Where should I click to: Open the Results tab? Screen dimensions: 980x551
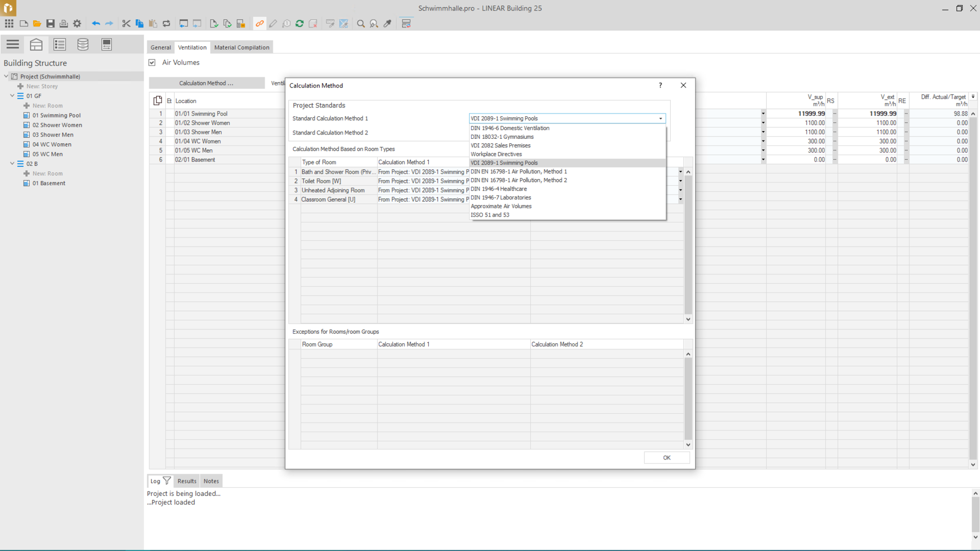point(187,481)
